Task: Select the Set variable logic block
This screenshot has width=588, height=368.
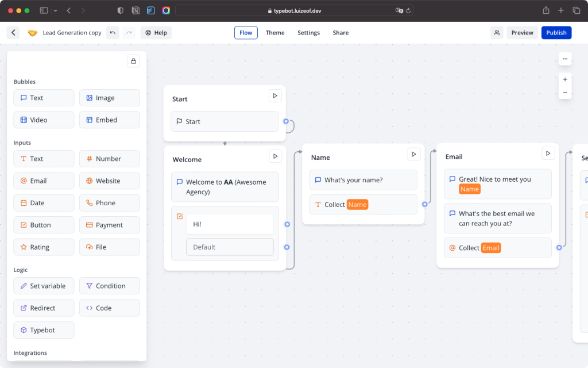Action: pos(44,286)
